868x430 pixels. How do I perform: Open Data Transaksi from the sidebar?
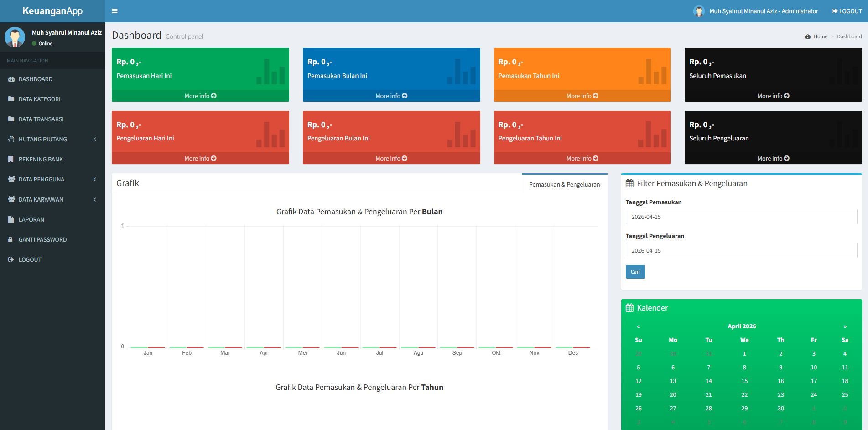[x=41, y=119]
